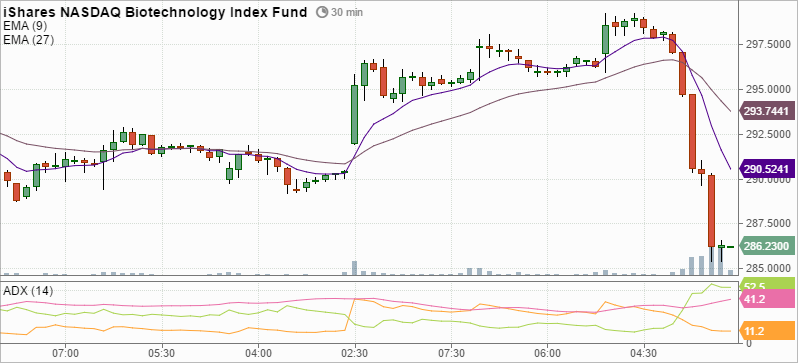Screen dimensions: 798x363
Task: Click the 07:00 time axis label
Action: click(66, 353)
